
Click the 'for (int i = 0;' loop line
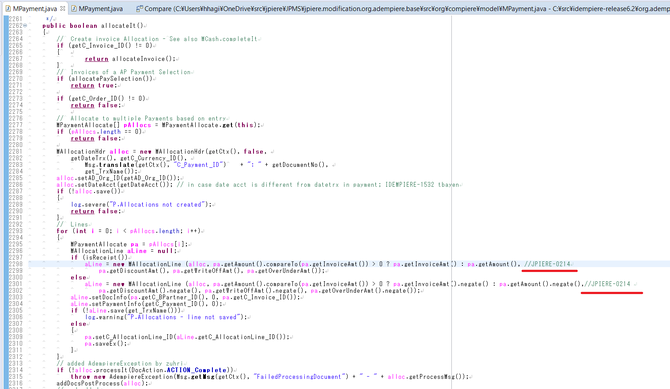point(129,231)
